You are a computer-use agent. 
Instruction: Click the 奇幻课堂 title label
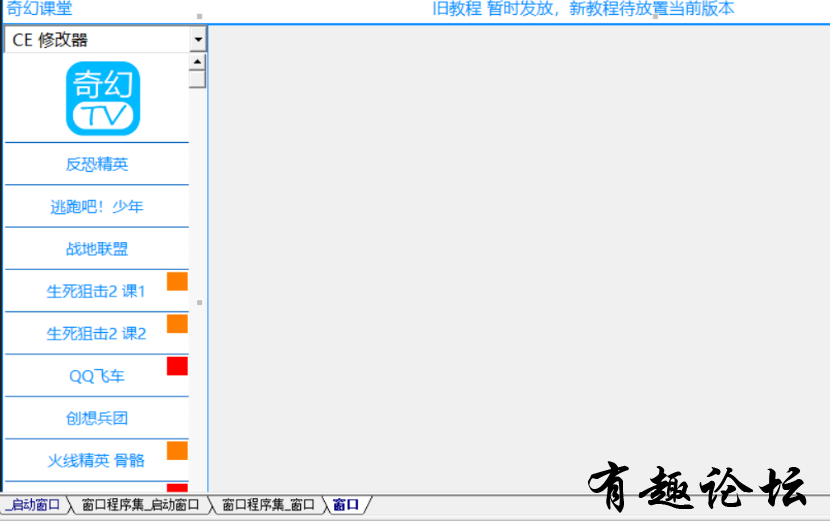tap(39, 8)
